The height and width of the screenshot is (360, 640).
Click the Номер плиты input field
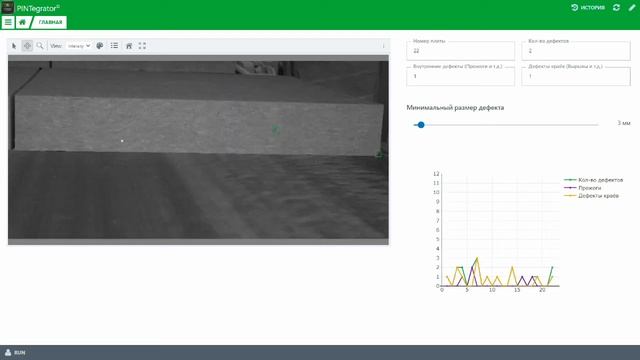[460, 51]
